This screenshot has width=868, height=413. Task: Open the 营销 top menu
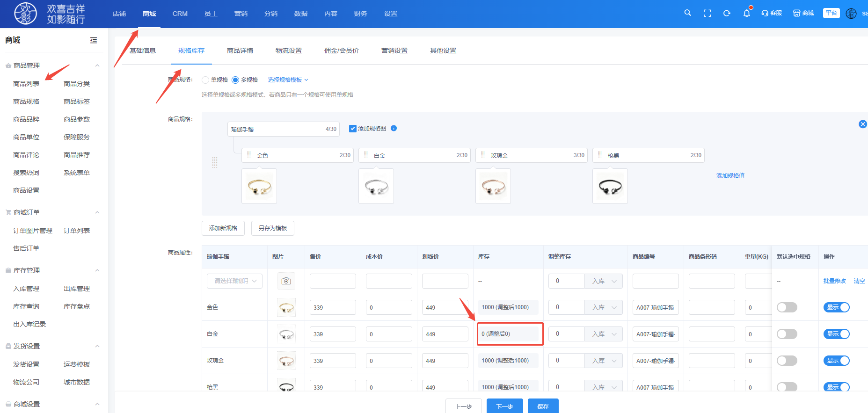(241, 14)
